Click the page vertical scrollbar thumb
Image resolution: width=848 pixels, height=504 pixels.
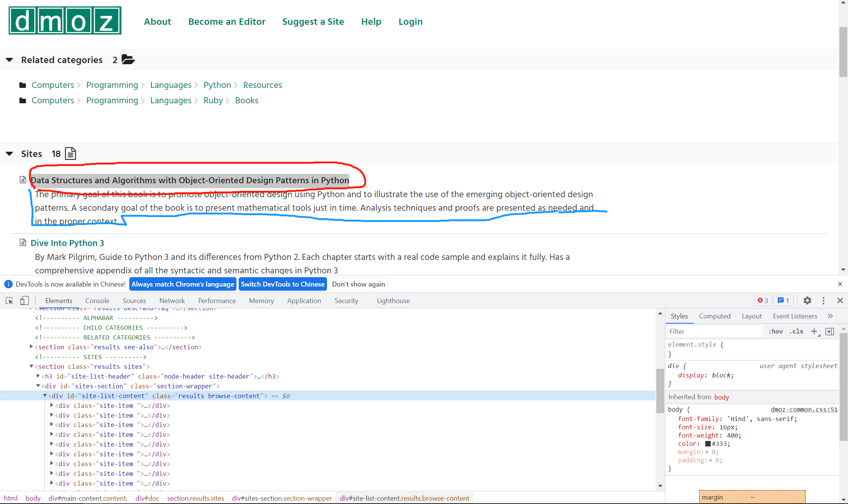click(843, 51)
